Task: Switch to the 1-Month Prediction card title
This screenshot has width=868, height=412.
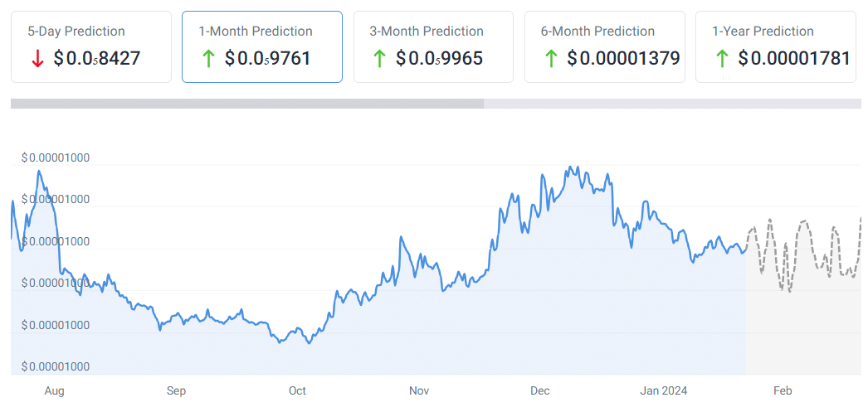Action: (256, 32)
